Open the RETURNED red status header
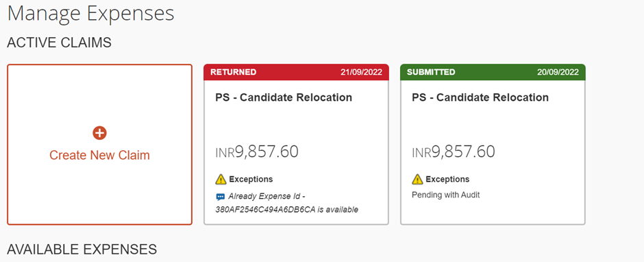Image resolution: width=644 pixels, height=262 pixels. [296, 72]
